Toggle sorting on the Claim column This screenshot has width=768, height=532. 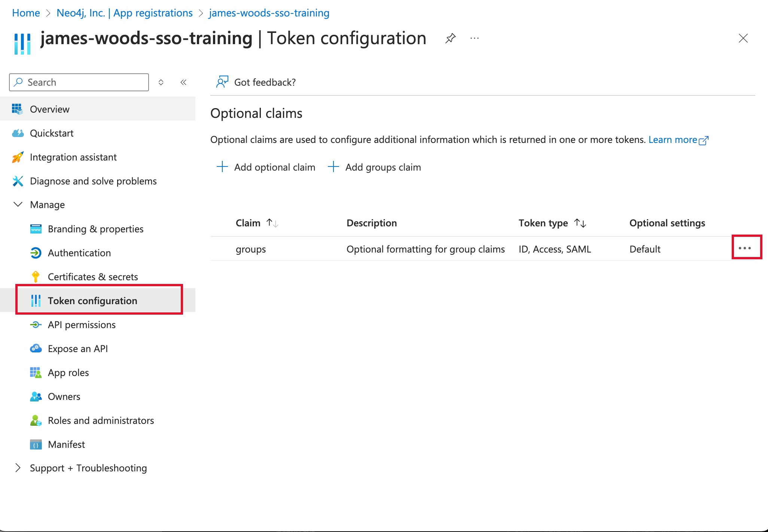click(x=272, y=223)
